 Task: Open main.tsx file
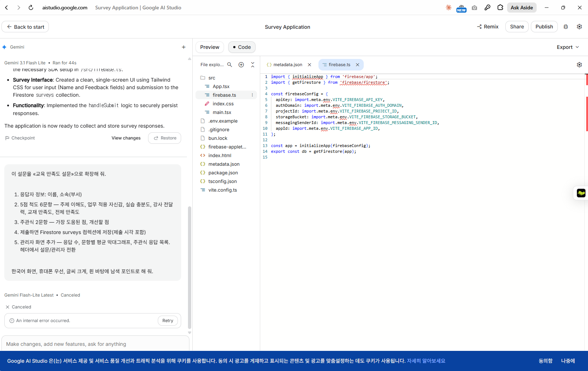[x=226, y=112]
